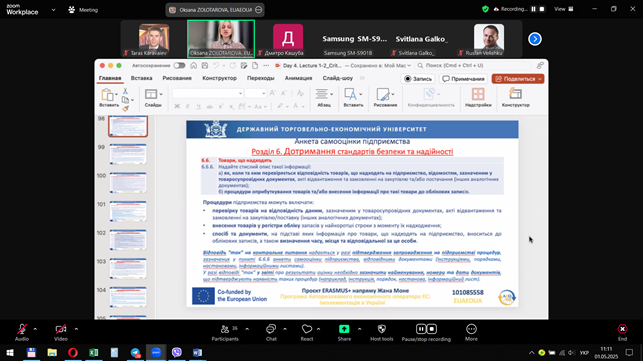Image resolution: width=643 pixels, height=361 pixels.
Task: Switch to the Конструктор ribbon tab
Action: point(219,78)
